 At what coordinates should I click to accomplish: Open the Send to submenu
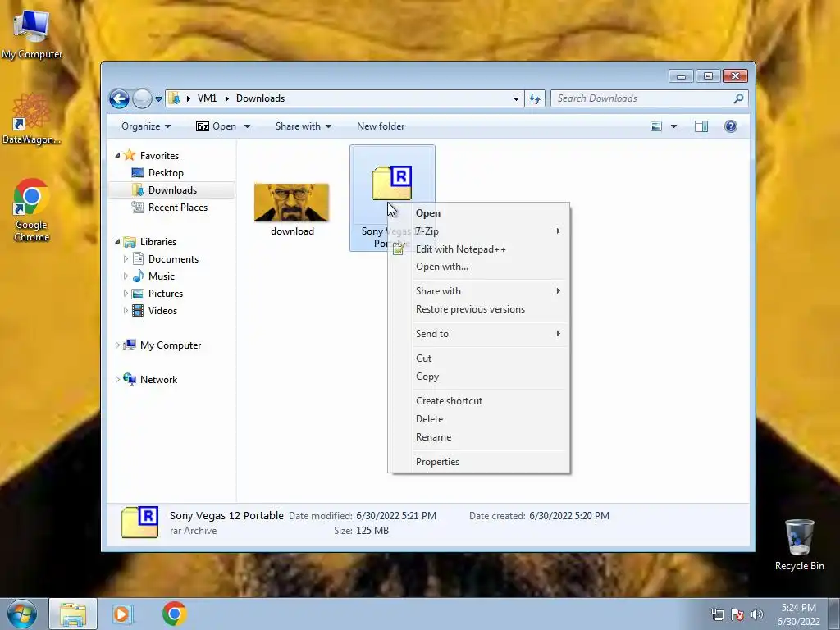coord(478,334)
